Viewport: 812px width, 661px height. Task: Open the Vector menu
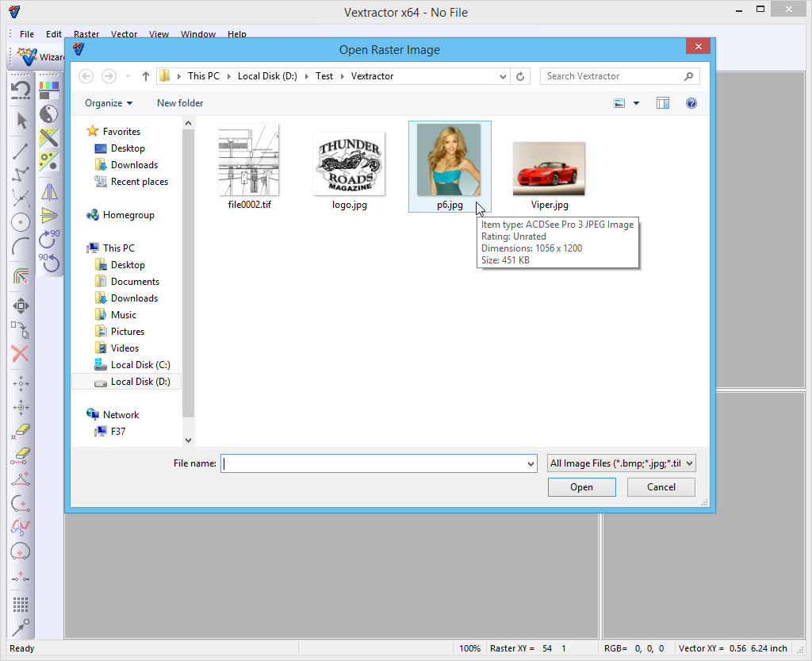124,34
